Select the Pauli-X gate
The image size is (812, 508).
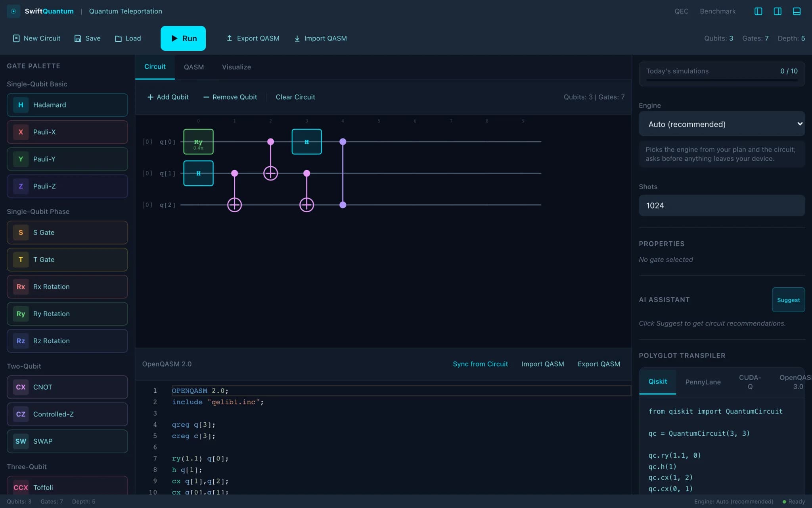[x=67, y=132]
